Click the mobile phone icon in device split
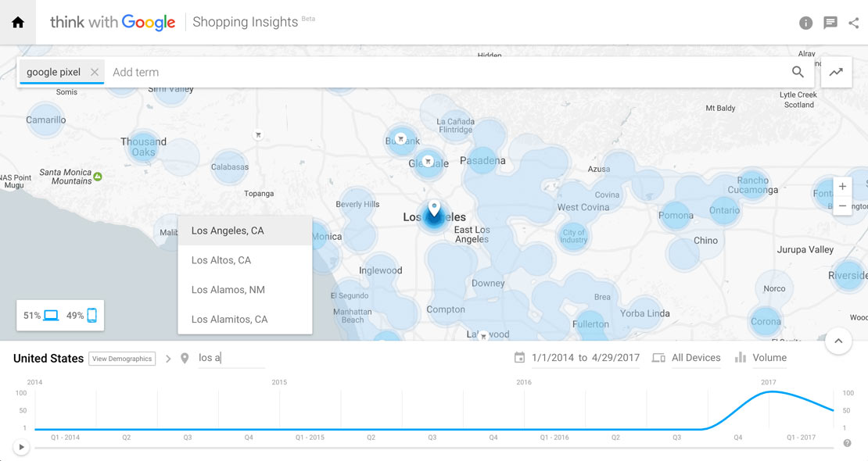The height and width of the screenshot is (461, 868). [92, 315]
